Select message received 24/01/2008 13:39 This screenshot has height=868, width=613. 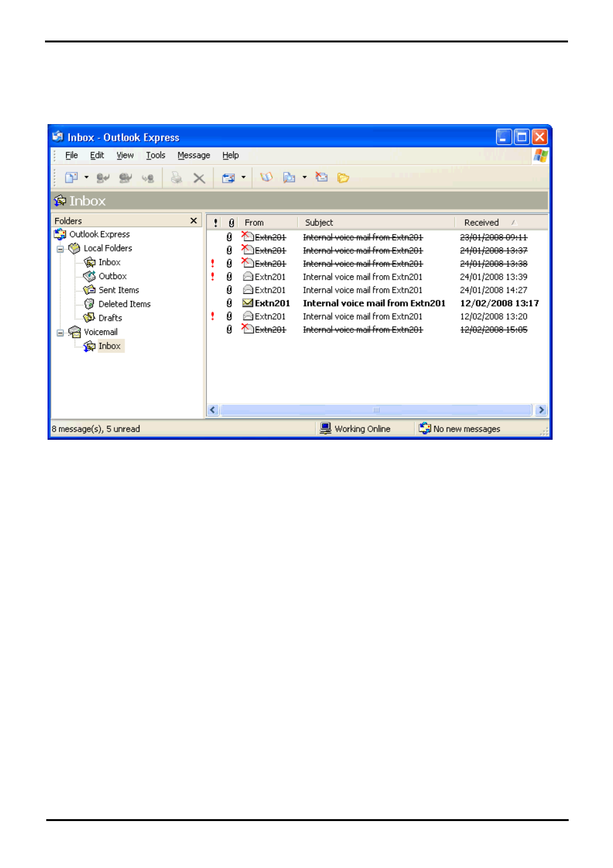point(377,277)
